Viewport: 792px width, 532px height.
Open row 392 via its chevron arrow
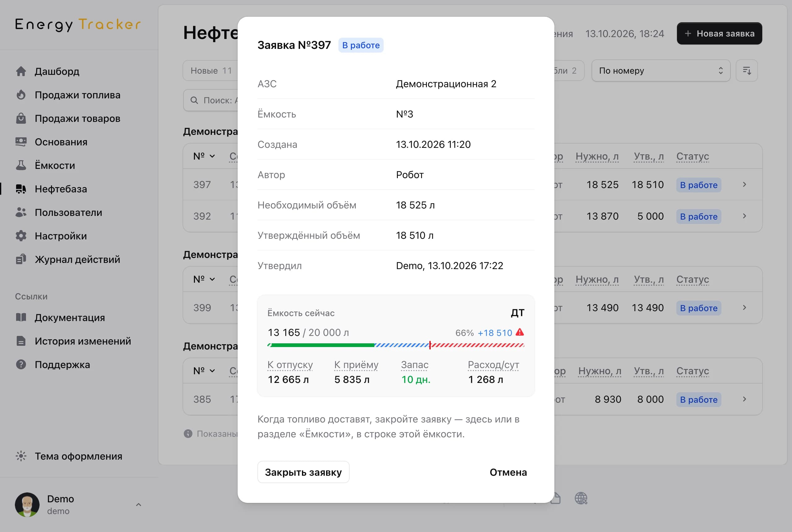744,216
